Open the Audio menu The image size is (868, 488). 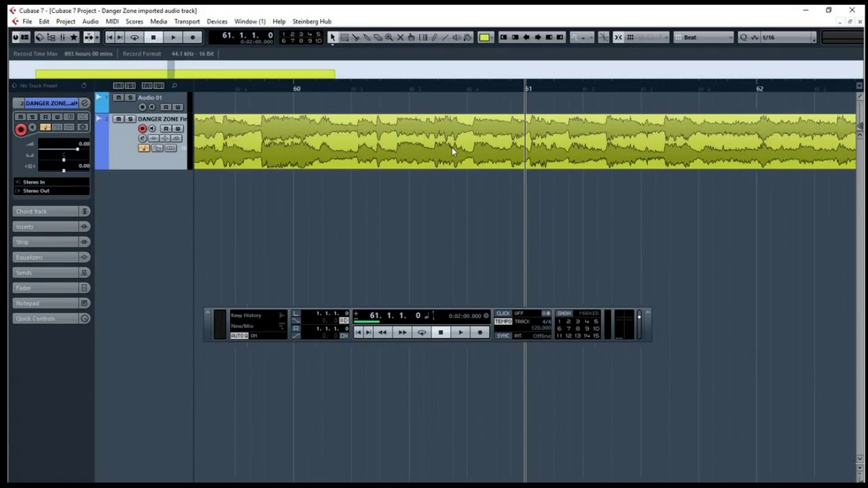90,22
